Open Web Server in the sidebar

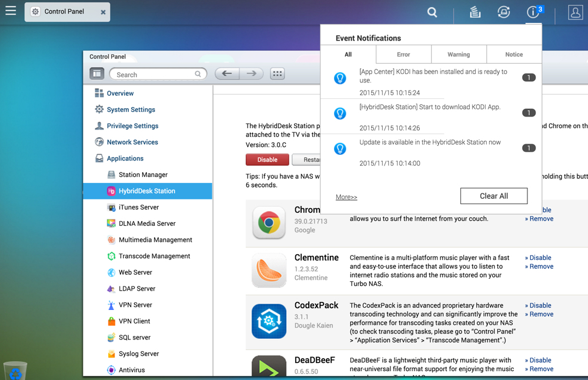tap(148, 272)
